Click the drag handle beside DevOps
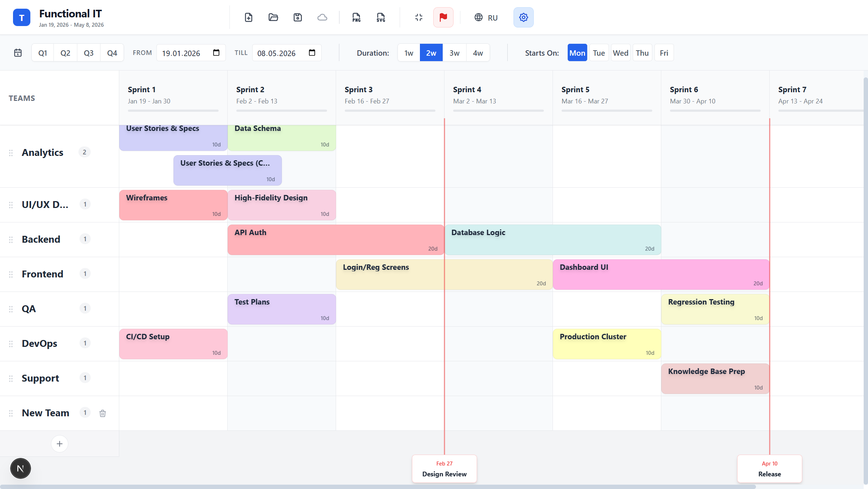The image size is (868, 489). point(11,344)
